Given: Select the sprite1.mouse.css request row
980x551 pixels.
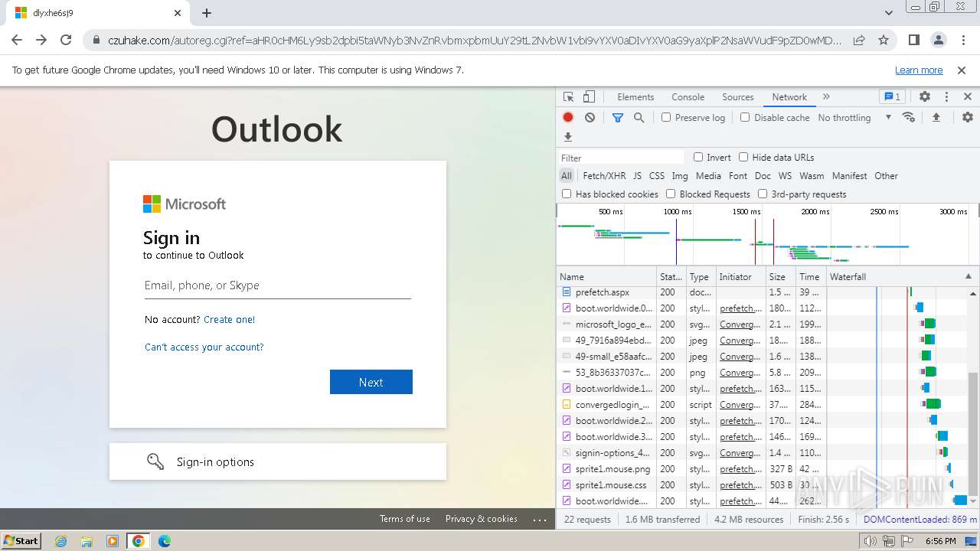Looking at the screenshot, I should pyautogui.click(x=763, y=485).
